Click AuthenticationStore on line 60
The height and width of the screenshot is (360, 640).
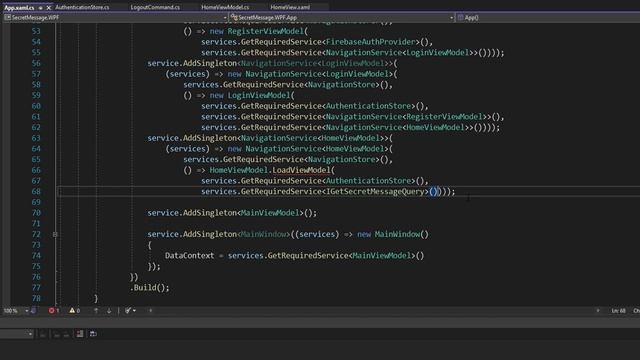coord(368,106)
